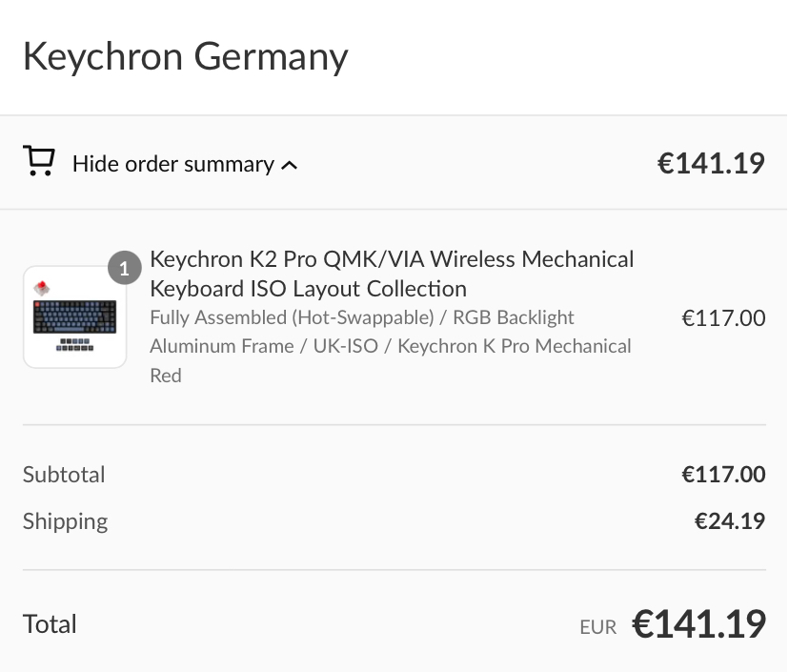Image resolution: width=789 pixels, height=672 pixels.
Task: Click the €141.19 total in summary header
Action: point(710,163)
